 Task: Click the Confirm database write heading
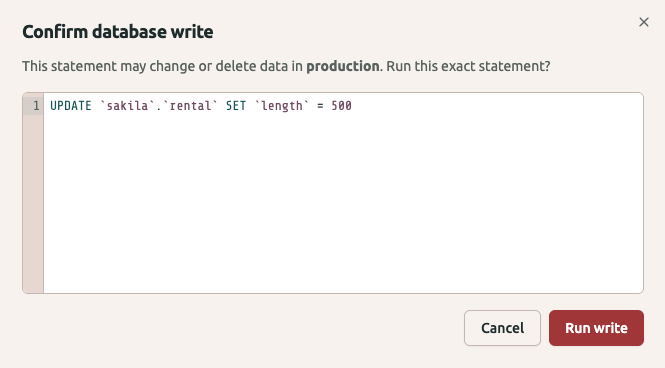coord(117,32)
